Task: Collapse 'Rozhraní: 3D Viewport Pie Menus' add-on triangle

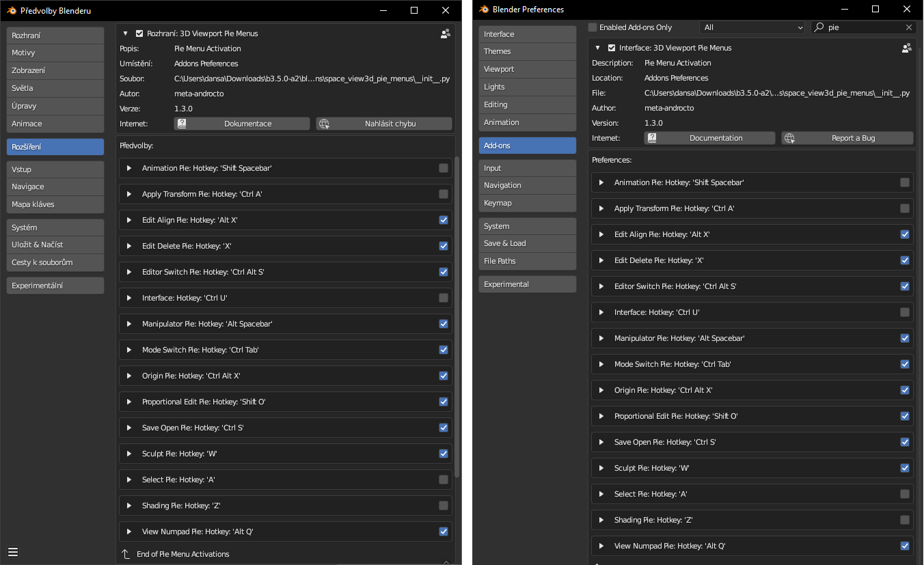Action: tap(126, 33)
